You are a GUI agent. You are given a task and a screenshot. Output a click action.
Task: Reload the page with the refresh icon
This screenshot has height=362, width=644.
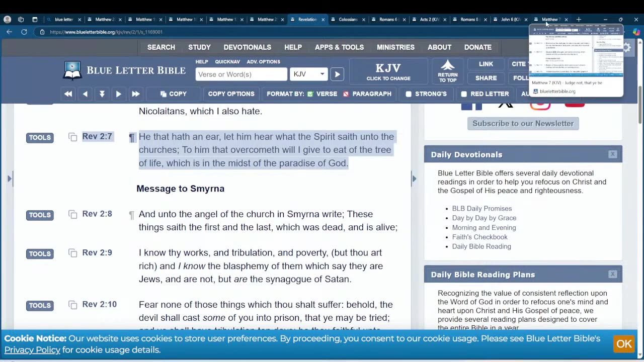[x=24, y=32]
